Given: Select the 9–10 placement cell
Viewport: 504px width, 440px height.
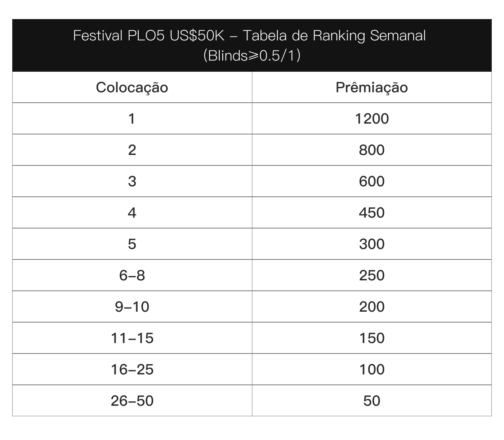Looking at the screenshot, I should click(132, 307).
